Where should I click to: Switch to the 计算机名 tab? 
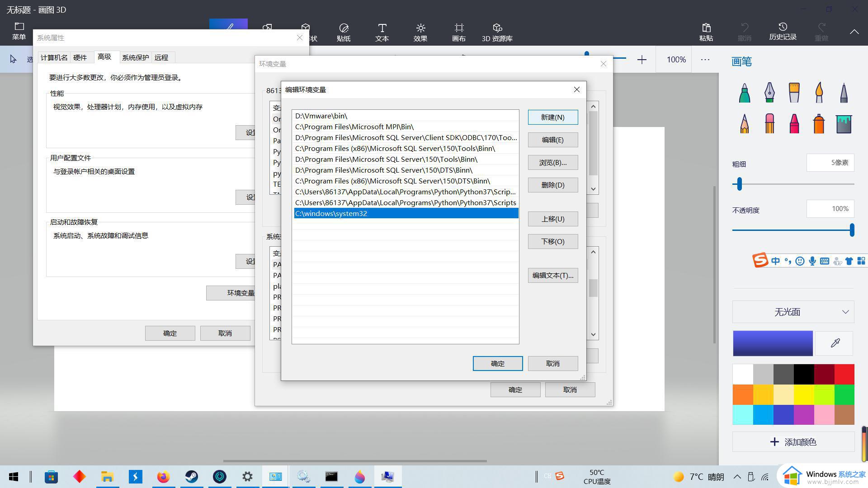click(x=54, y=57)
